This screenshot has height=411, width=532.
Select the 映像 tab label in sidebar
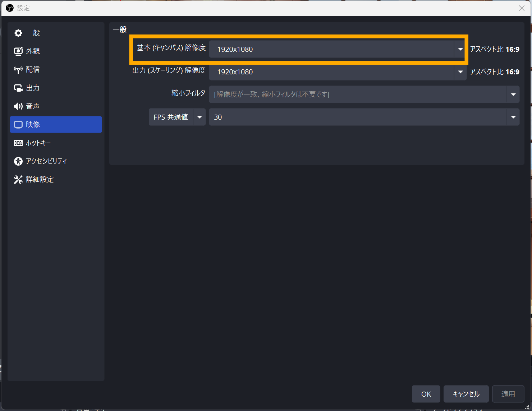(33, 125)
